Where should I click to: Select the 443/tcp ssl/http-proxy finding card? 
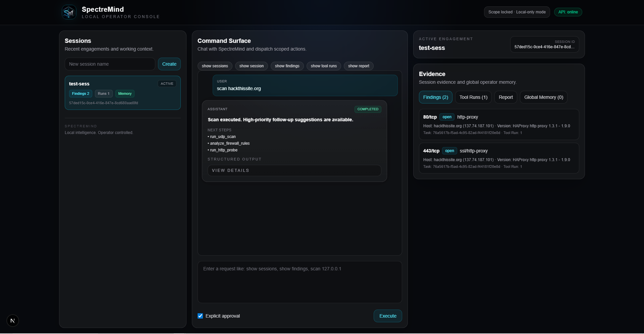498,158
